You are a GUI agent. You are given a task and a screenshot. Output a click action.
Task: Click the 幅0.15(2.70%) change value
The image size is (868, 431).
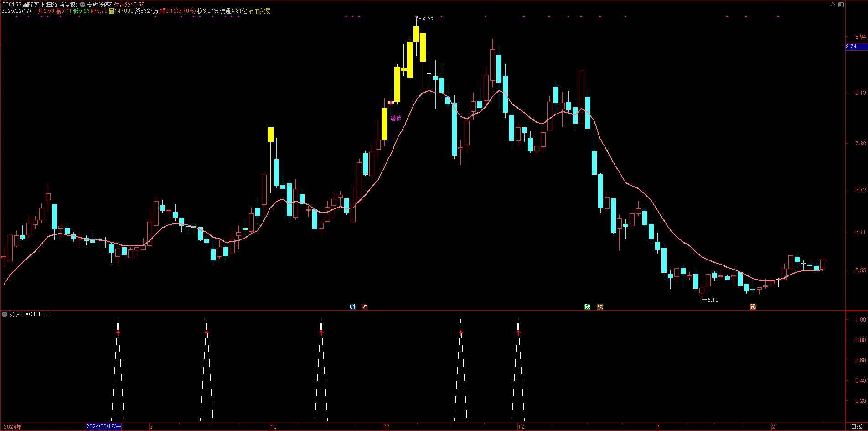click(178, 11)
